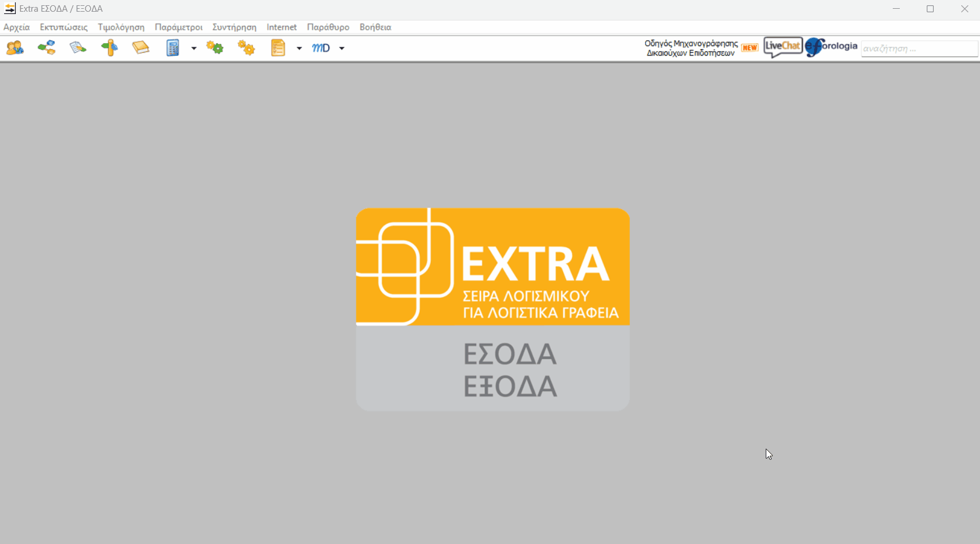Open the Τιμολόγηση menu
The image size is (980, 544).
(x=121, y=27)
